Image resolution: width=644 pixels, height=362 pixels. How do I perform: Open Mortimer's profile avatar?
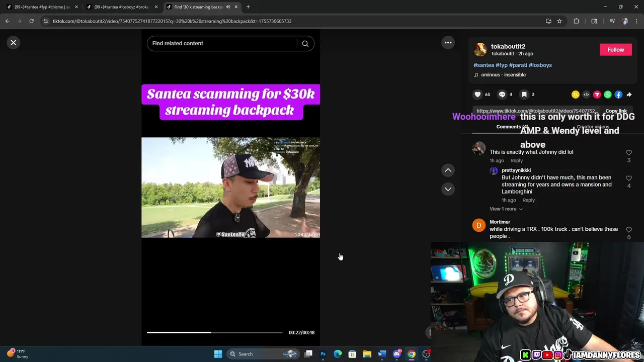pyautogui.click(x=478, y=225)
